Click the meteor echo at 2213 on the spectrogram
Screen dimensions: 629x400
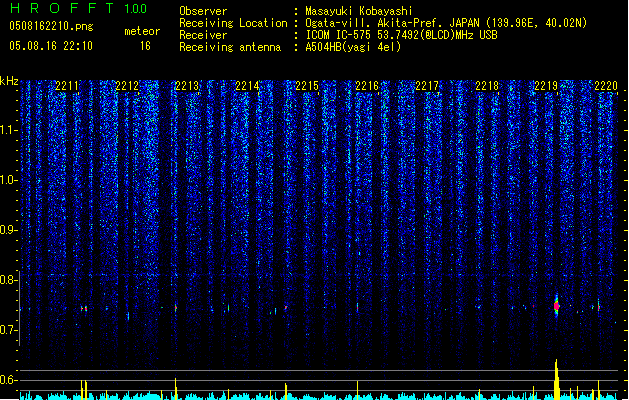coord(176,308)
